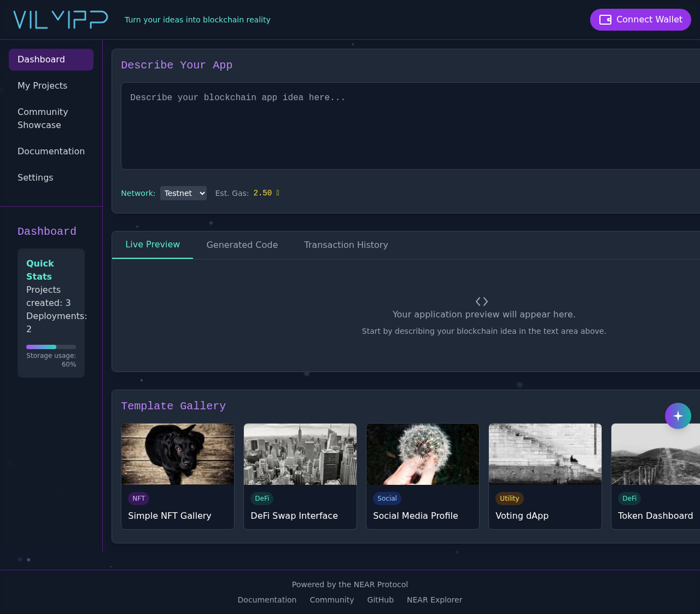Click the wallet icon inside Connect Wallet button
Viewport: 700px width, 614px height.
click(605, 19)
